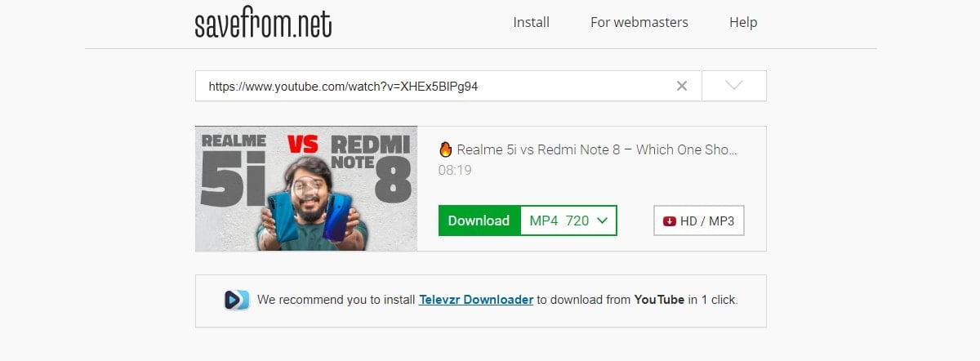Clear the URL field with X icon
Image resolution: width=980 pixels, height=361 pixels.
pyautogui.click(x=682, y=86)
